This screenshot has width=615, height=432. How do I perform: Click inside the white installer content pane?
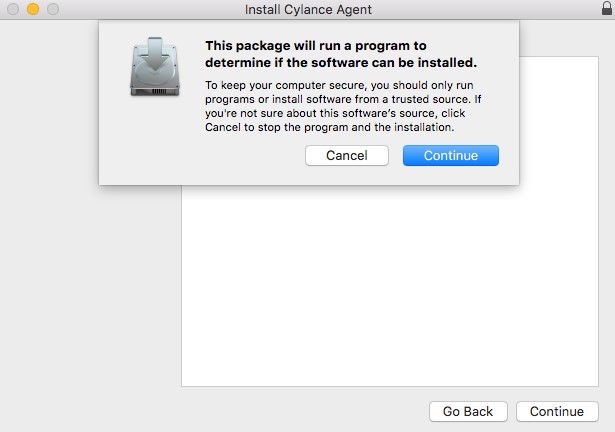pyautogui.click(x=390, y=290)
